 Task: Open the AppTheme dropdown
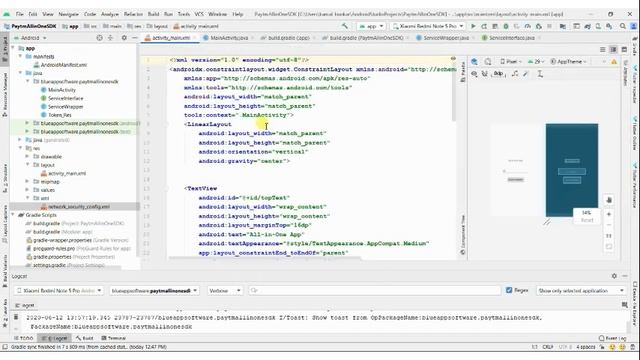pyautogui.click(x=569, y=62)
